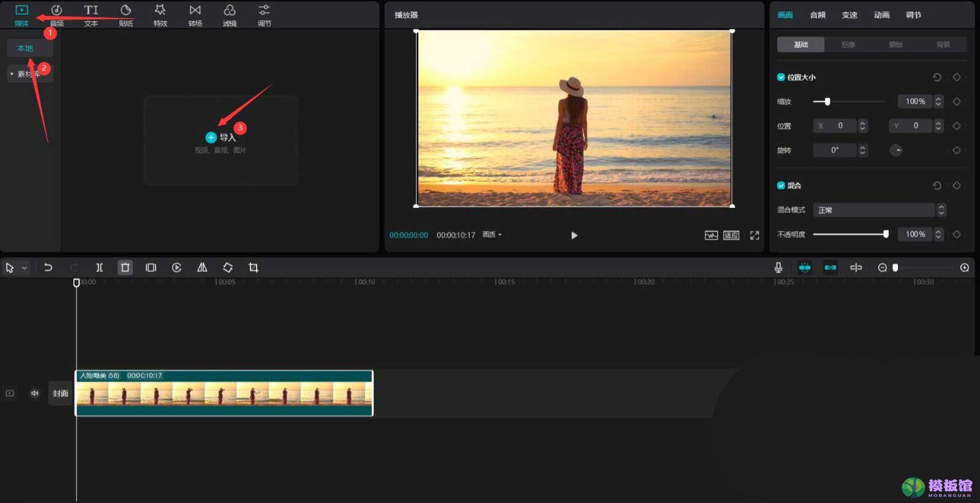980x503 pixels.
Task: Click the freeze frame icon
Action: click(x=151, y=268)
